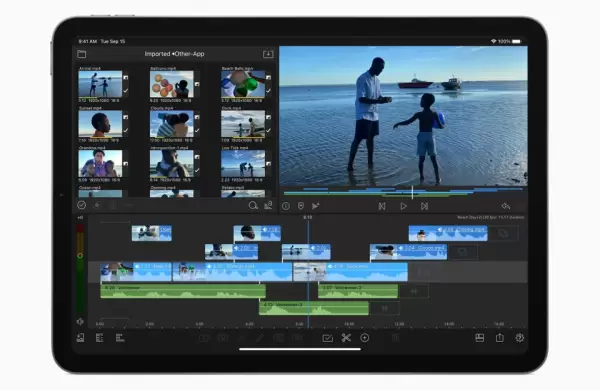Jump to previous edit point
600x390 pixels.
pyautogui.click(x=382, y=206)
